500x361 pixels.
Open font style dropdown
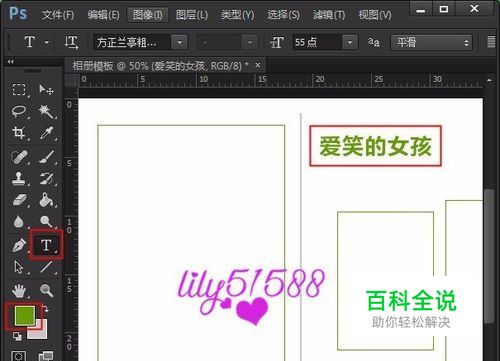pyautogui.click(x=227, y=43)
